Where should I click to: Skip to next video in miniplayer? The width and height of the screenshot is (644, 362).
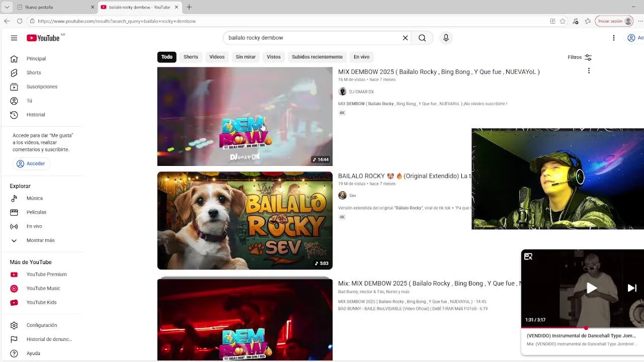click(632, 288)
